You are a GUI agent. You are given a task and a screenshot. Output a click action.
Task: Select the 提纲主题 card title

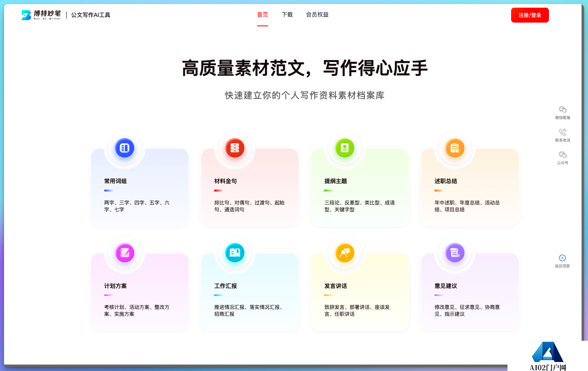pyautogui.click(x=336, y=181)
